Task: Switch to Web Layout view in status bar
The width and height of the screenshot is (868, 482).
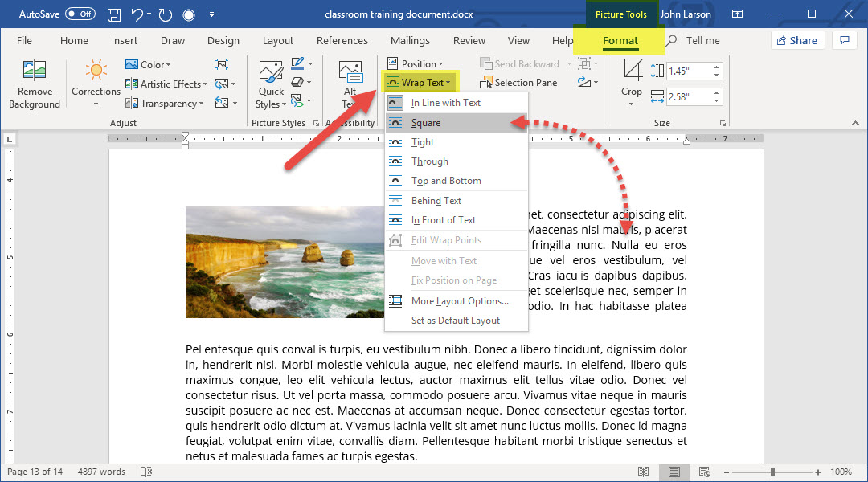Action: tap(705, 472)
